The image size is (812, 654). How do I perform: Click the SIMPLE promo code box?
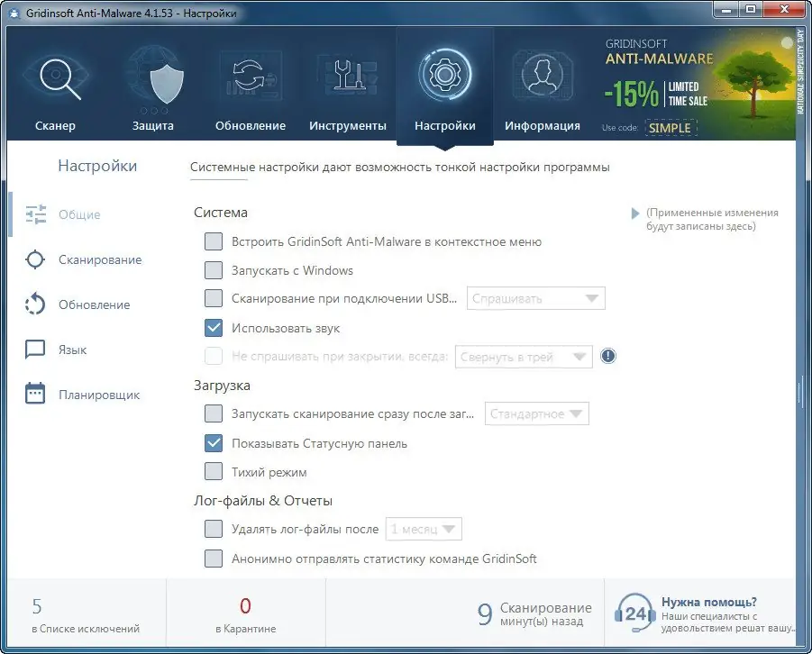pyautogui.click(x=671, y=128)
